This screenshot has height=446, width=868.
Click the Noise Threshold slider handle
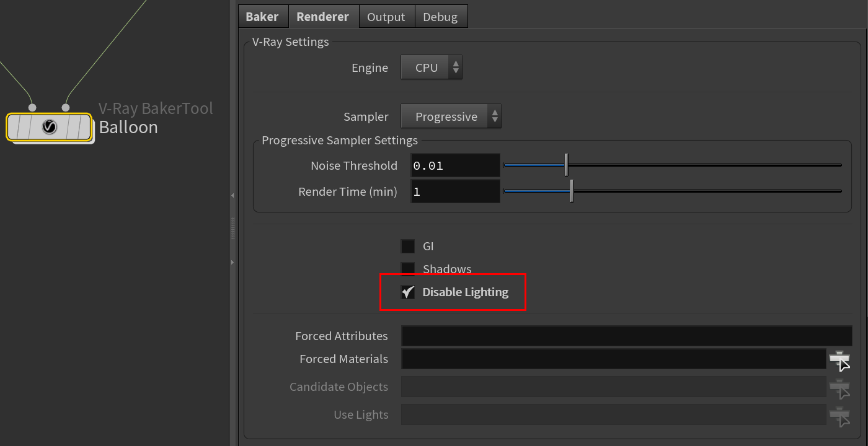(566, 165)
